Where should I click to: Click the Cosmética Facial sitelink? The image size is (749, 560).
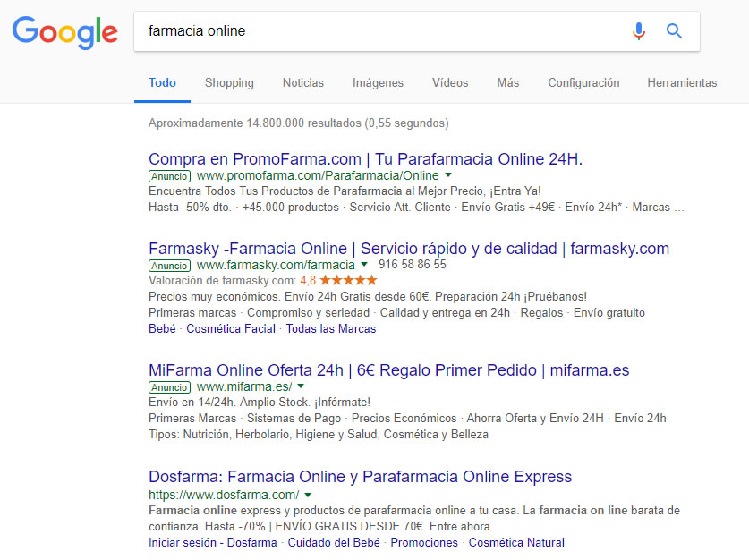[233, 328]
